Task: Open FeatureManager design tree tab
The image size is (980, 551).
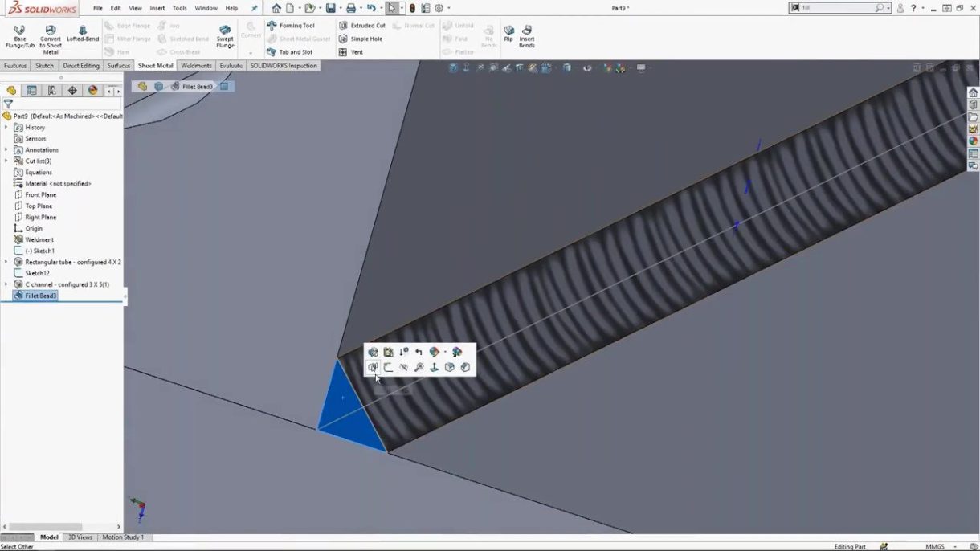Action: (x=11, y=91)
